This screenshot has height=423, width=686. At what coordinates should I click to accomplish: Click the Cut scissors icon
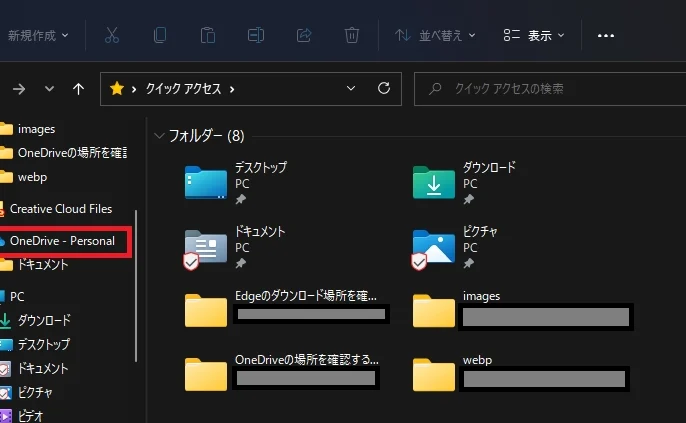[x=112, y=35]
